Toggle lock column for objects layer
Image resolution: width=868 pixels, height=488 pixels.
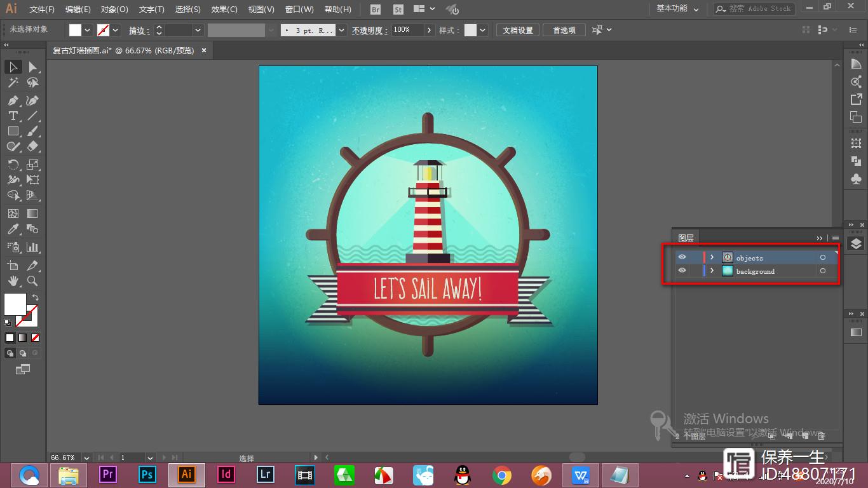point(695,257)
